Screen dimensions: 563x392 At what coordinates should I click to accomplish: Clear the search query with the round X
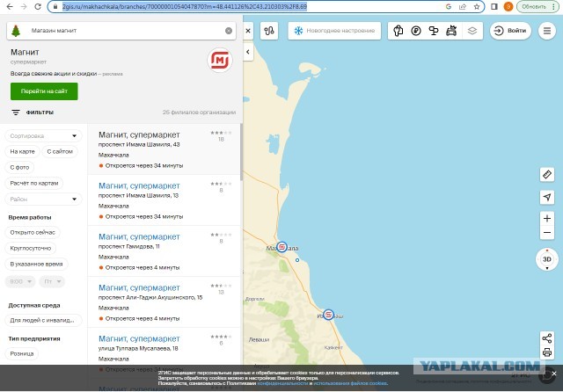(x=229, y=31)
